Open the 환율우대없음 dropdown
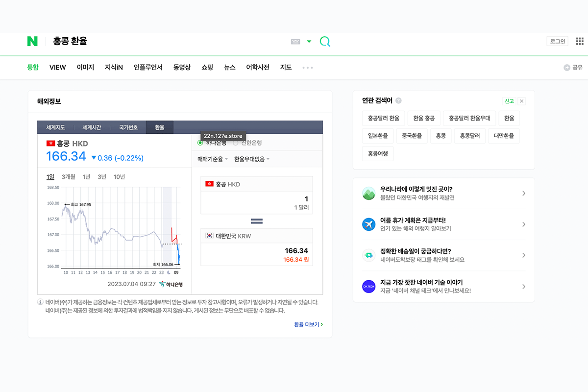 coord(251,159)
